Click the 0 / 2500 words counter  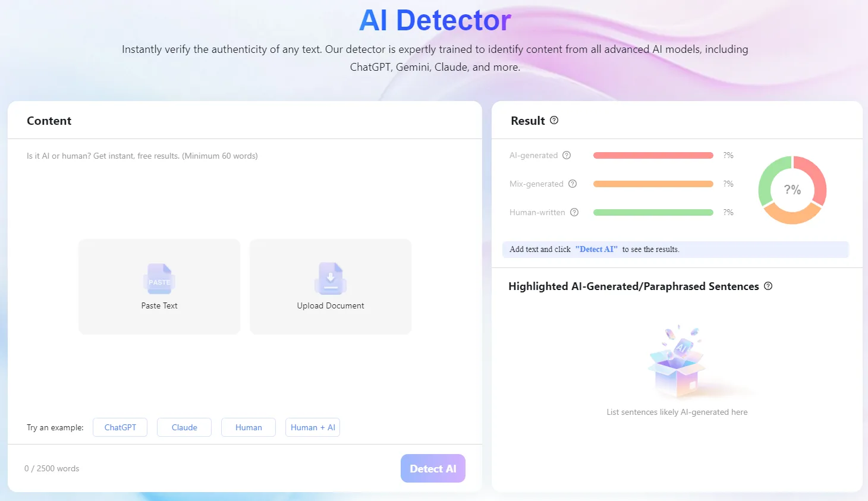[51, 468]
